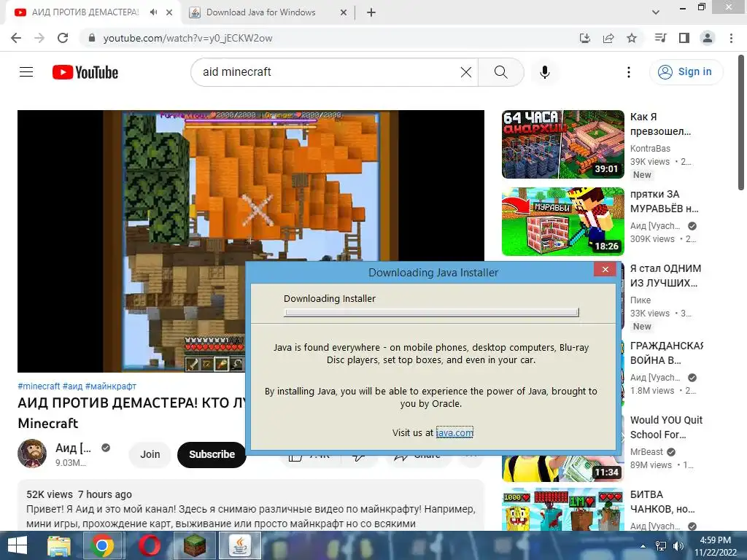Open Chrome three-dot menu

point(731,38)
